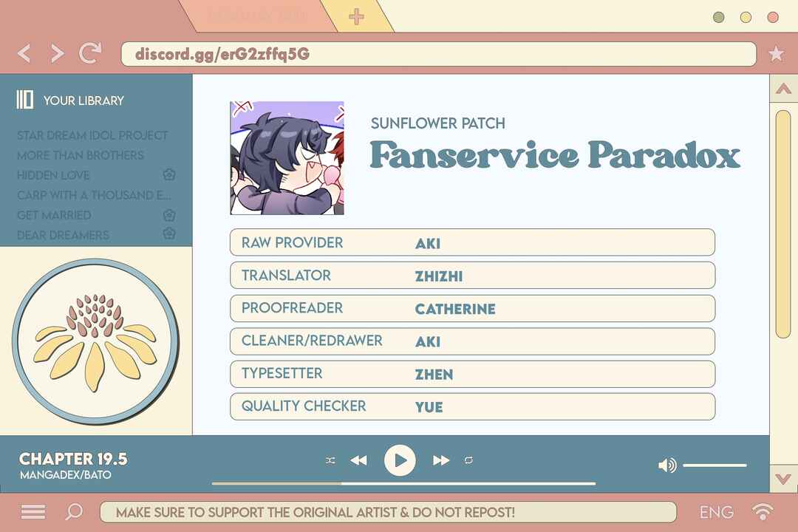The image size is (798, 532).
Task: Click the vertical scrollbar thumb
Action: pyautogui.click(x=782, y=224)
